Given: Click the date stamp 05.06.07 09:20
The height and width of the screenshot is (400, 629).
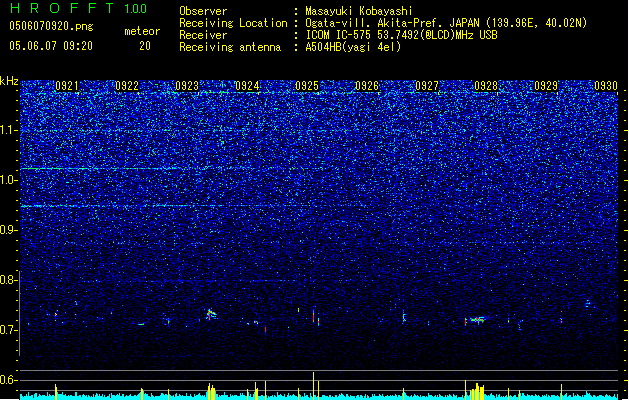Looking at the screenshot, I should pyautogui.click(x=51, y=46).
